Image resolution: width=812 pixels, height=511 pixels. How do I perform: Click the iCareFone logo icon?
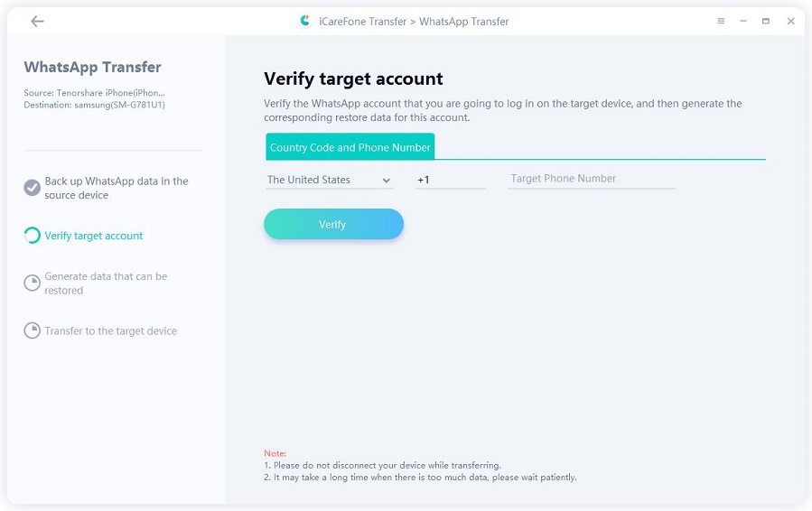305,21
